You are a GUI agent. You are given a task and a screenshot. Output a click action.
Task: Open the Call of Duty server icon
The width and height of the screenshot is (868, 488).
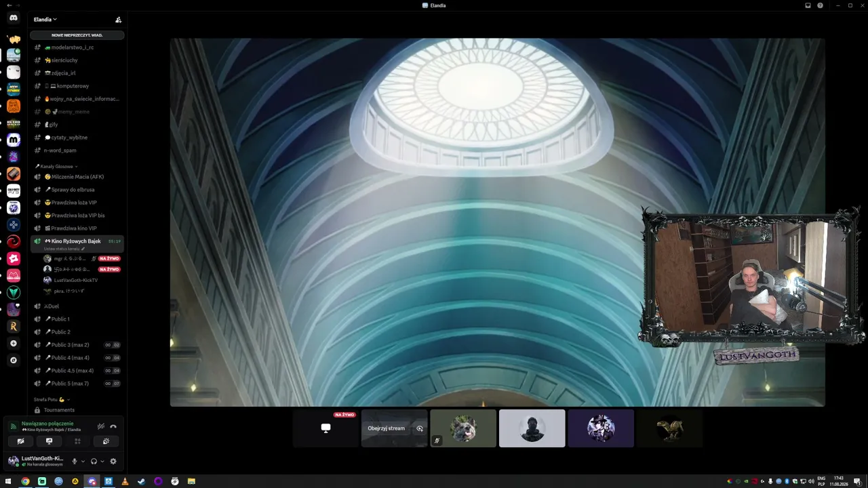tap(14, 190)
